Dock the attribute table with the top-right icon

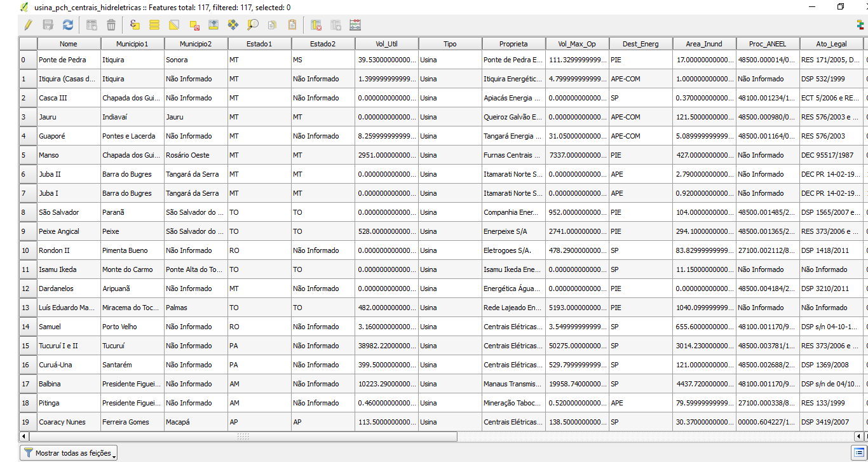[x=860, y=25]
